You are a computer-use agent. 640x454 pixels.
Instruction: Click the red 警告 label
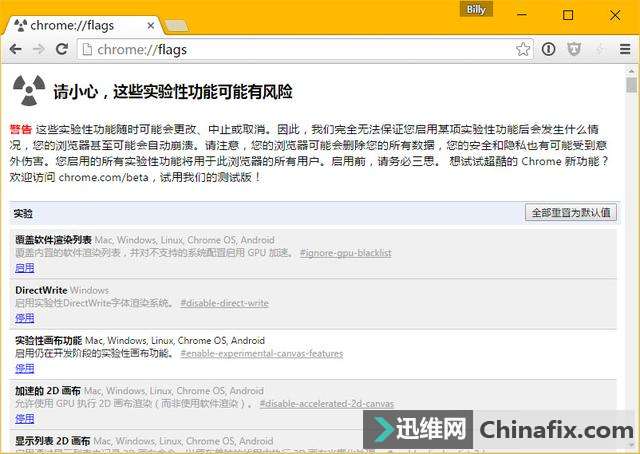coord(21,130)
